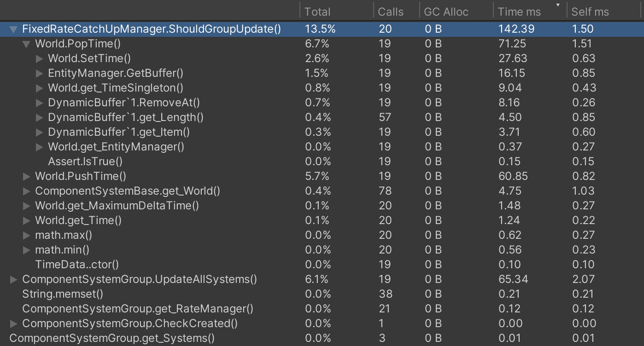The height and width of the screenshot is (346, 644).
Task: Expand World.get_EntityManager() arrow
Action: pos(39,147)
